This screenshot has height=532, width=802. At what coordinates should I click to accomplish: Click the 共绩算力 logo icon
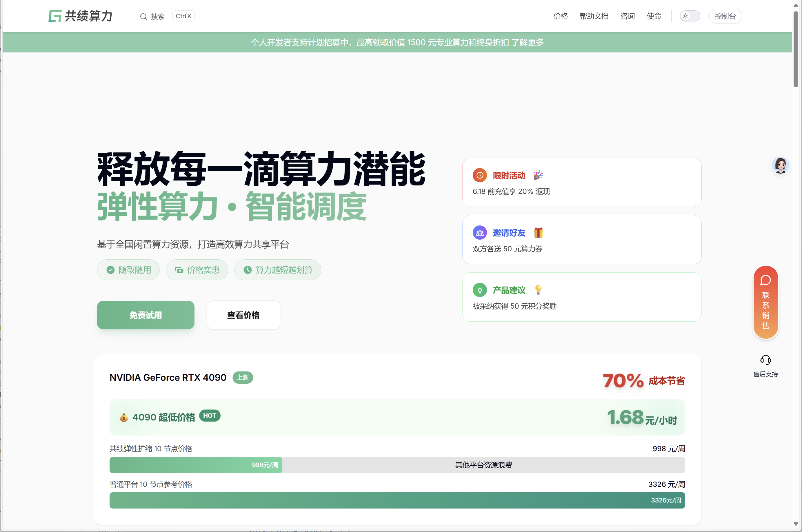point(55,16)
